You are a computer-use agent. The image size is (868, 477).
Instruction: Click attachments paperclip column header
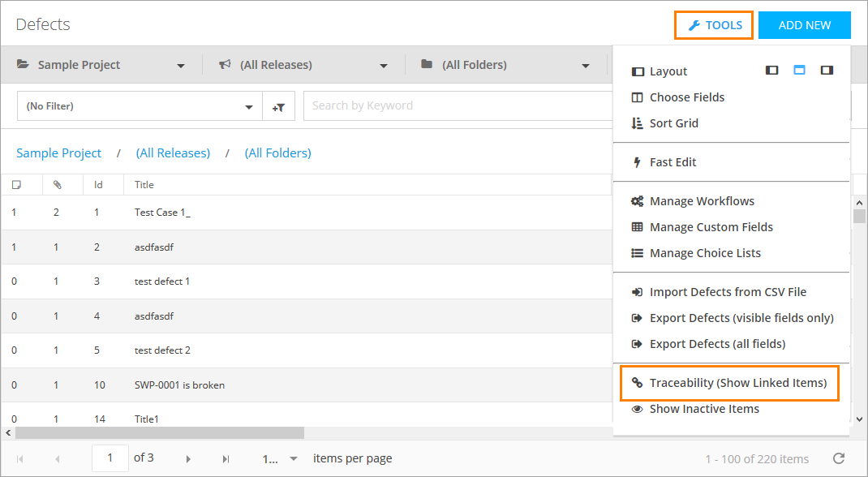click(x=57, y=185)
